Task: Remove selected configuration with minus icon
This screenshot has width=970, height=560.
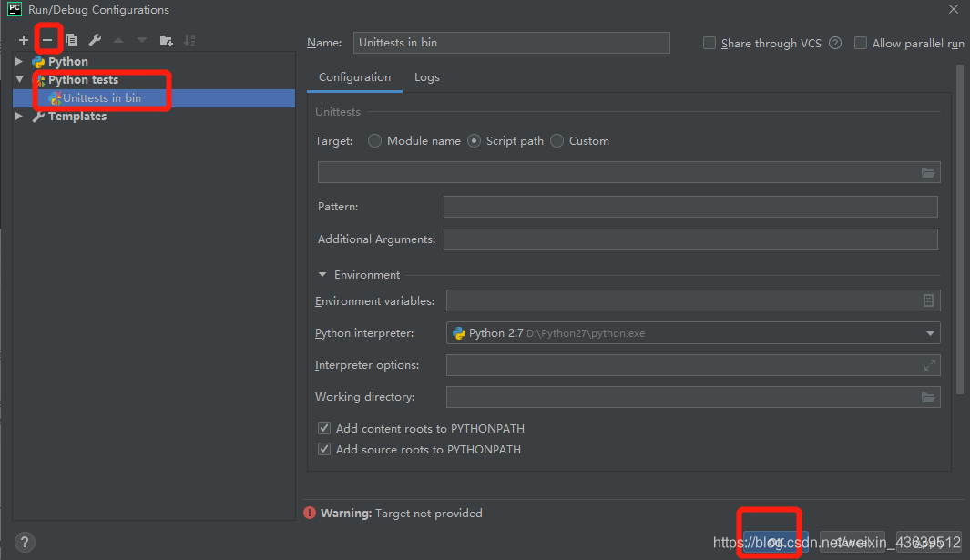Action: pos(47,40)
